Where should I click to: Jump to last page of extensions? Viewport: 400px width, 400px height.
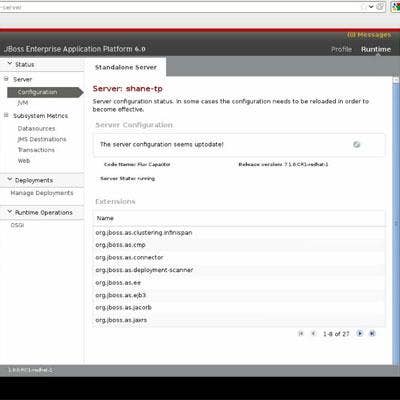(x=372, y=333)
